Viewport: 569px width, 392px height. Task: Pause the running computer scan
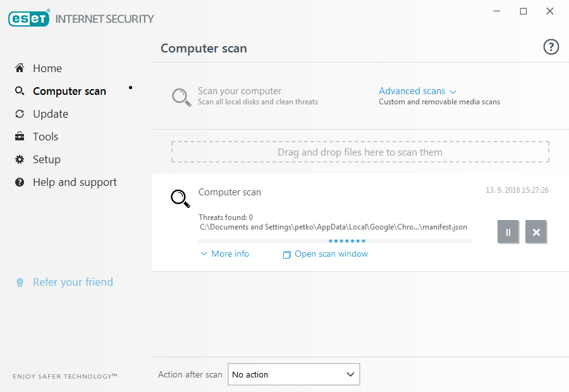coord(508,232)
